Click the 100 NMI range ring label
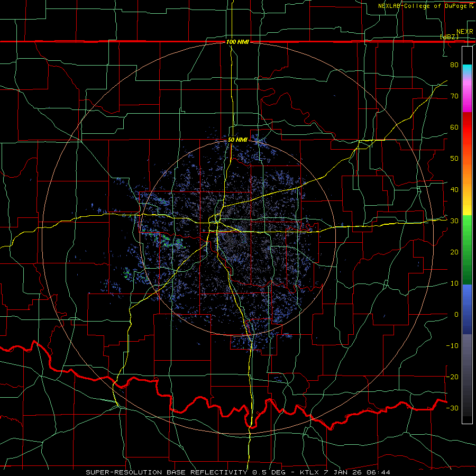This screenshot has width=476, height=476. pyautogui.click(x=237, y=42)
